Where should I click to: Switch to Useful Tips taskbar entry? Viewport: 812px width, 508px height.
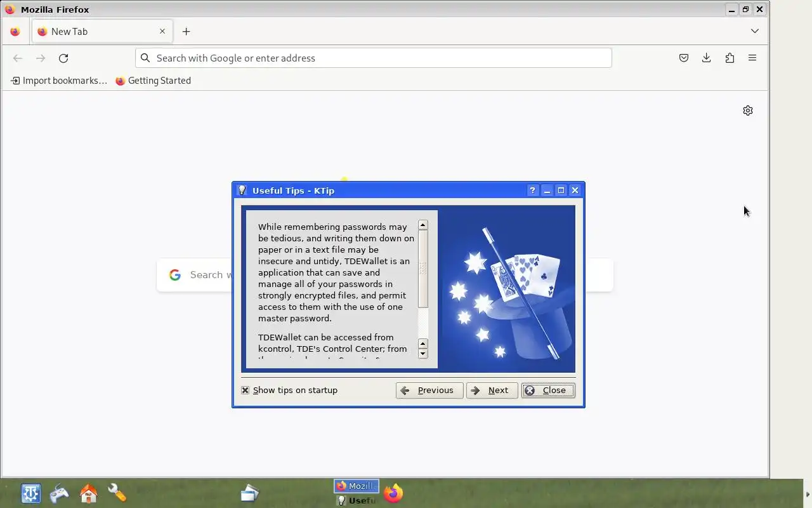[x=357, y=500]
